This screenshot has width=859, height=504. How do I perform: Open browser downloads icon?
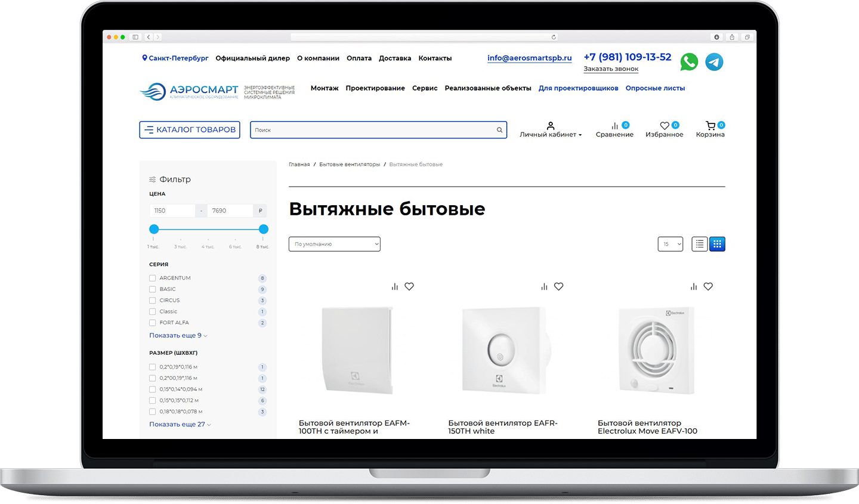pos(716,37)
